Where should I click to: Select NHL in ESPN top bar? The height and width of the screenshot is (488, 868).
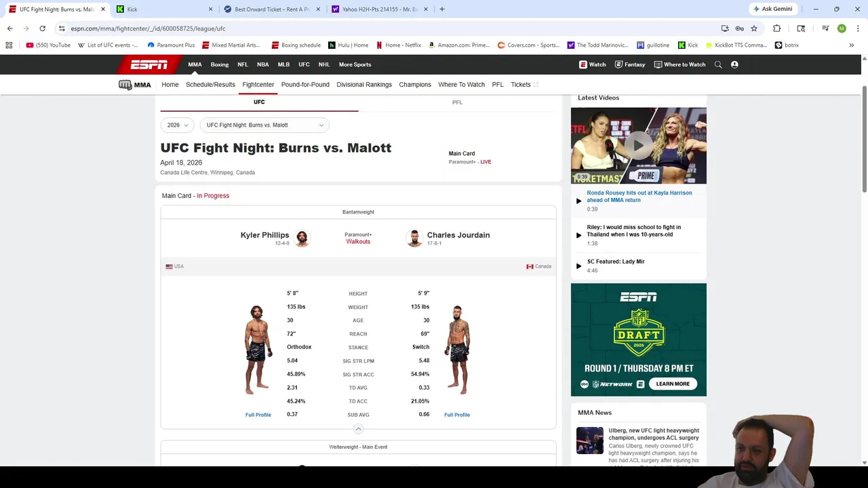coord(324,64)
